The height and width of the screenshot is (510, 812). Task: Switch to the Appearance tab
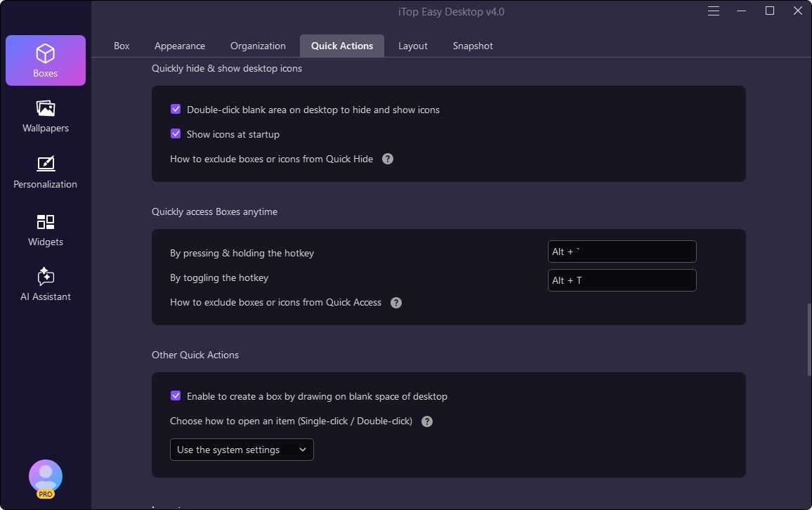point(180,46)
